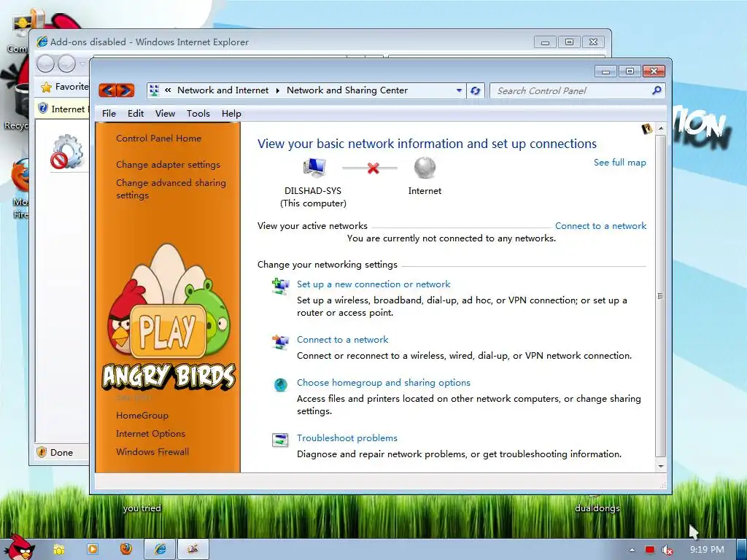Click the red X broken connection icon

tap(373, 168)
